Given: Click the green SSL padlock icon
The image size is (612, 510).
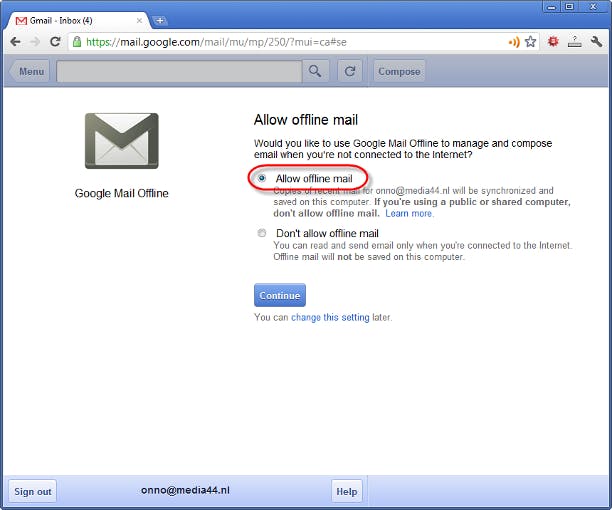Looking at the screenshot, I should coord(77,42).
